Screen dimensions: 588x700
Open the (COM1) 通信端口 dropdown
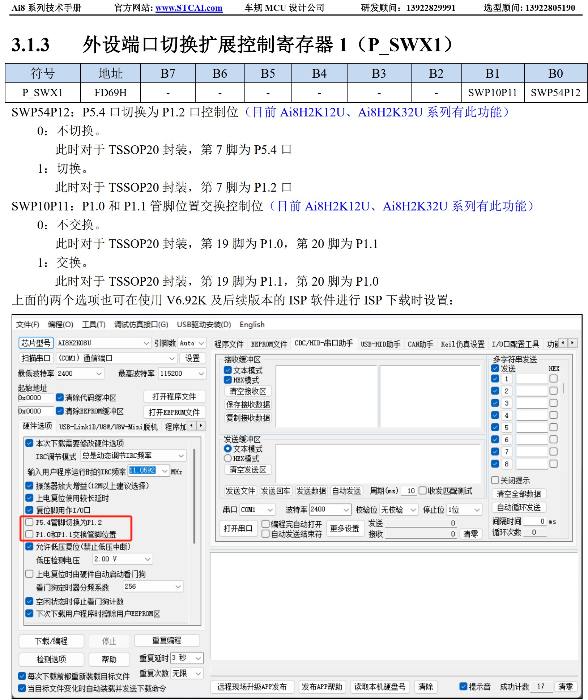coord(116,358)
